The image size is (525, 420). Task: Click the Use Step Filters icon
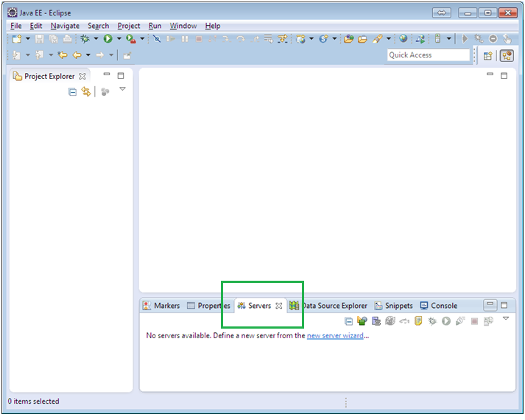tap(283, 39)
